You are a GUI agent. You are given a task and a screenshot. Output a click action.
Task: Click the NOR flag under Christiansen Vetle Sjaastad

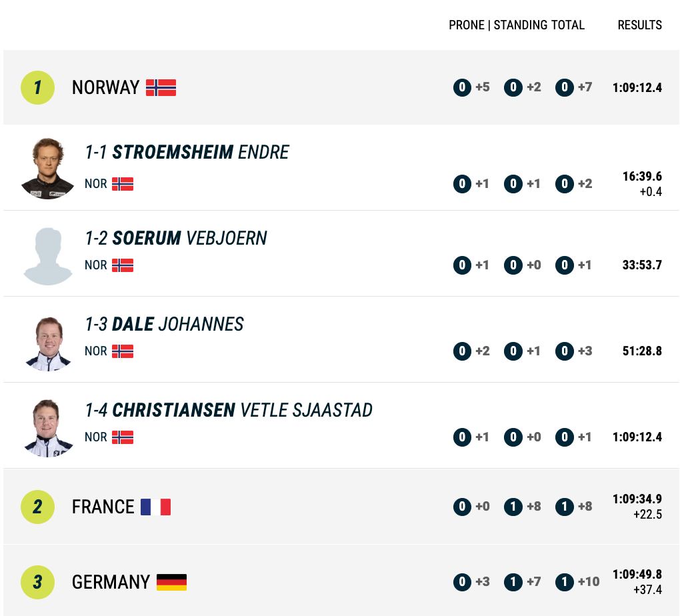click(x=123, y=437)
